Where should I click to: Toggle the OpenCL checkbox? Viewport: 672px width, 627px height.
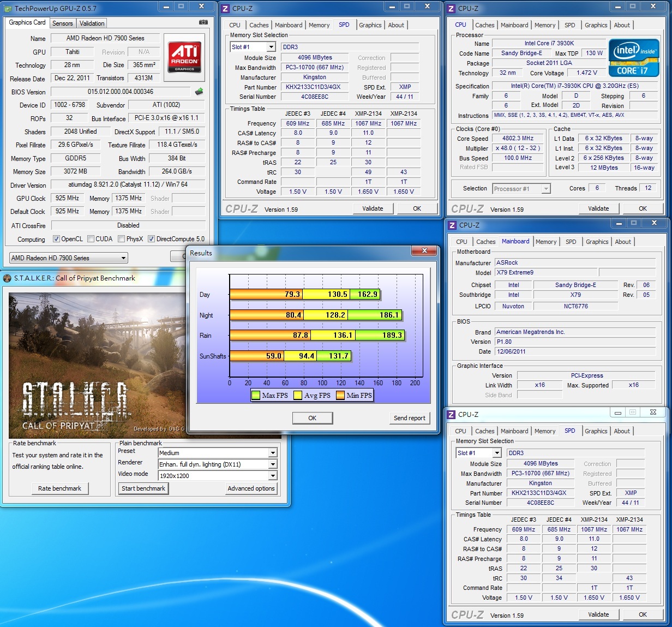(56, 239)
